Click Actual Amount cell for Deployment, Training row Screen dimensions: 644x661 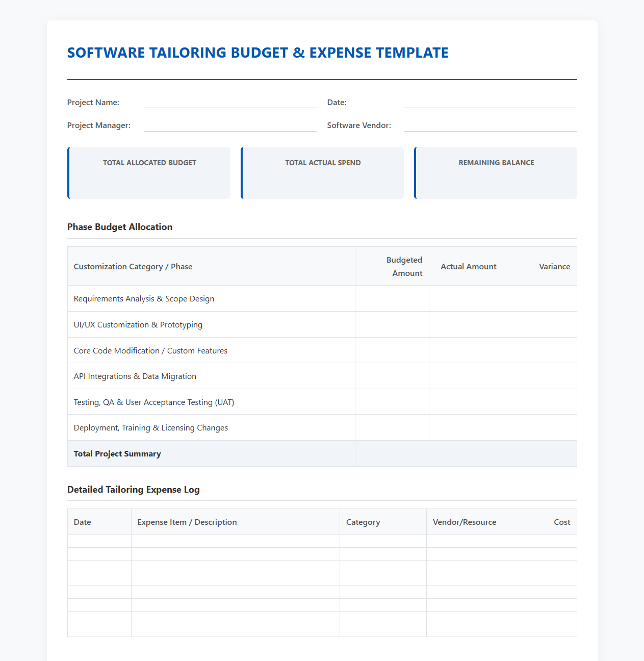click(x=466, y=428)
